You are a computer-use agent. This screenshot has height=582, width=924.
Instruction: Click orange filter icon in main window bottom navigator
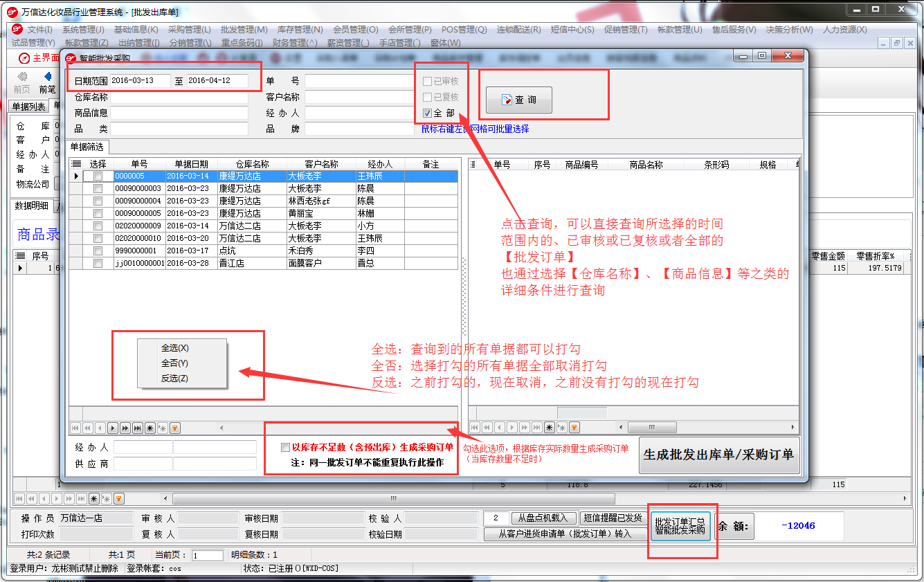[x=119, y=498]
